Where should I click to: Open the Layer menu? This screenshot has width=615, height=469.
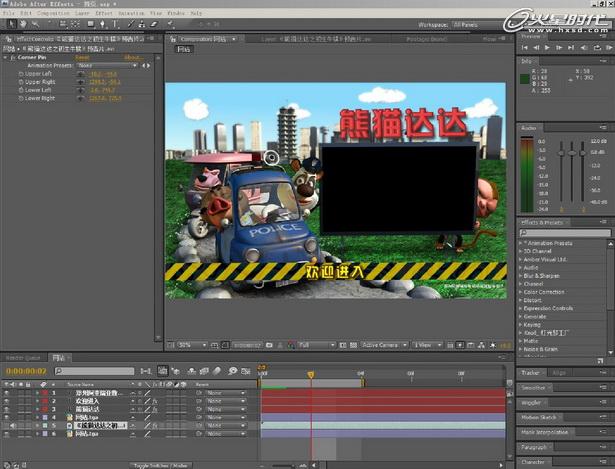[x=82, y=13]
